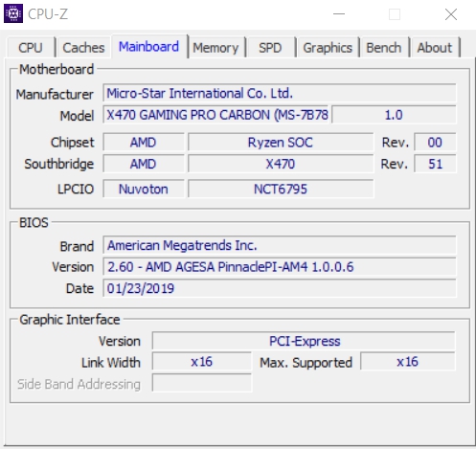Open the Caches tab

point(83,48)
